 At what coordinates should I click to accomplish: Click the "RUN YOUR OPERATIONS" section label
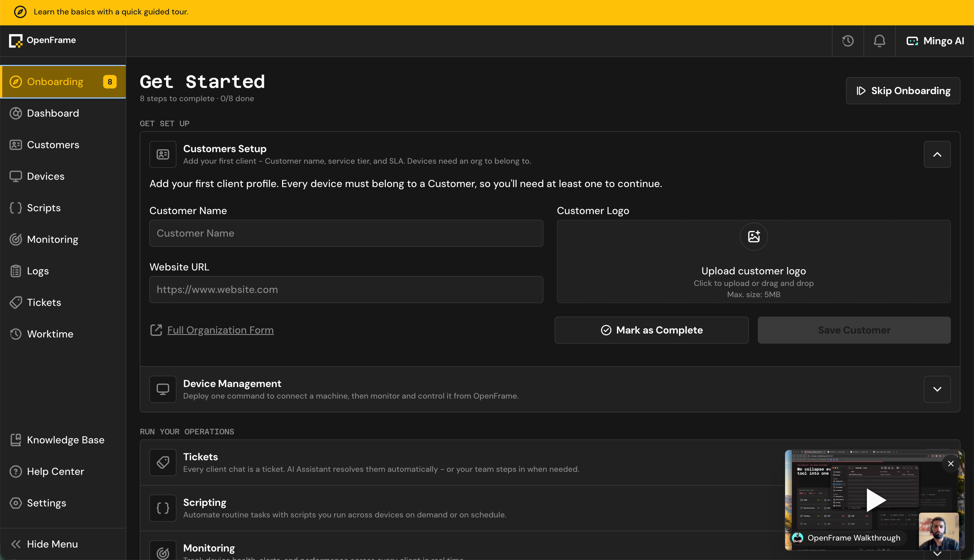(x=187, y=432)
